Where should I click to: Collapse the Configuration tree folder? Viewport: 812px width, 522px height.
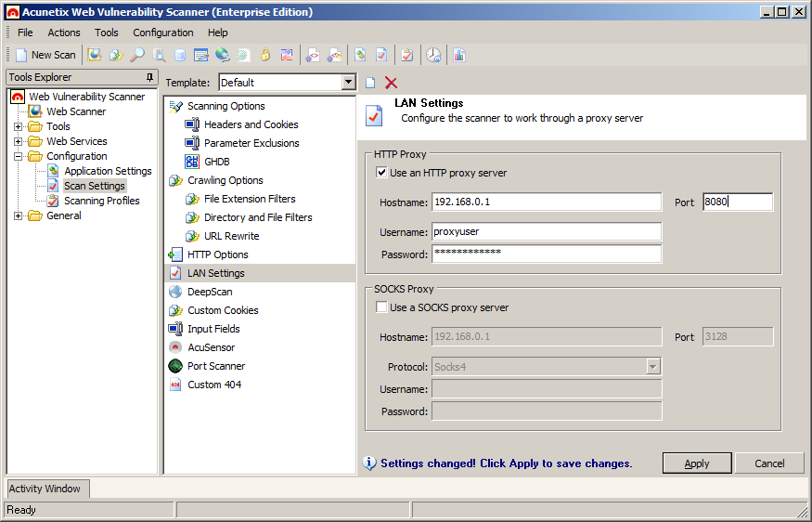coord(19,156)
